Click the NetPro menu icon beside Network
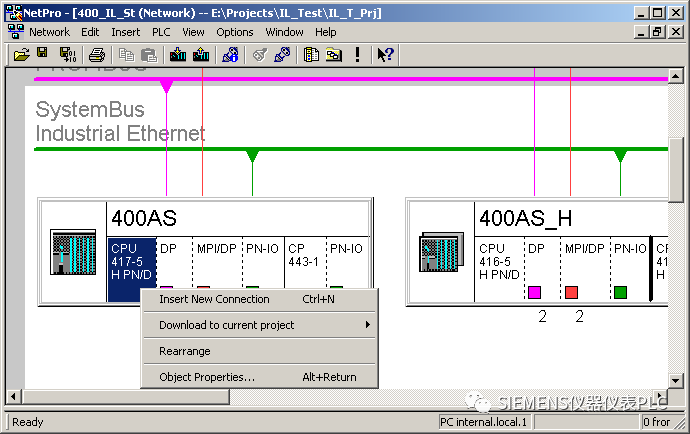The image size is (690, 434). click(15, 32)
